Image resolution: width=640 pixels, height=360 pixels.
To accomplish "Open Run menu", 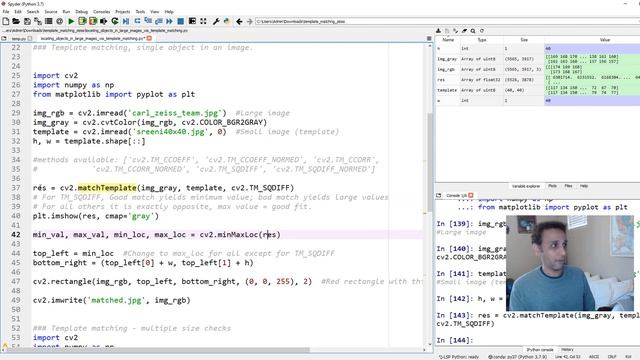I will click(x=66, y=12).
